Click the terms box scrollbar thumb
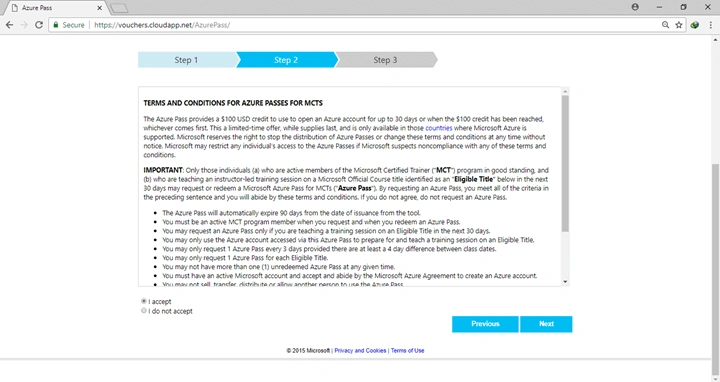 coord(565,163)
